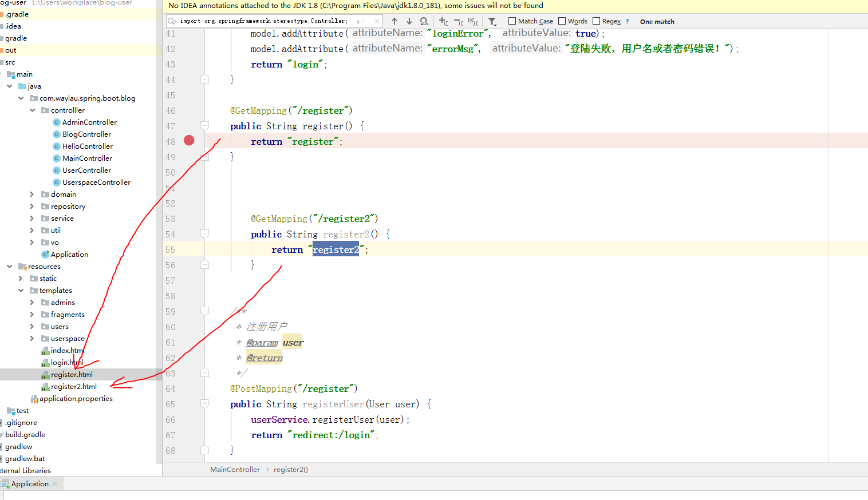Click the index.html file icon

click(x=45, y=351)
